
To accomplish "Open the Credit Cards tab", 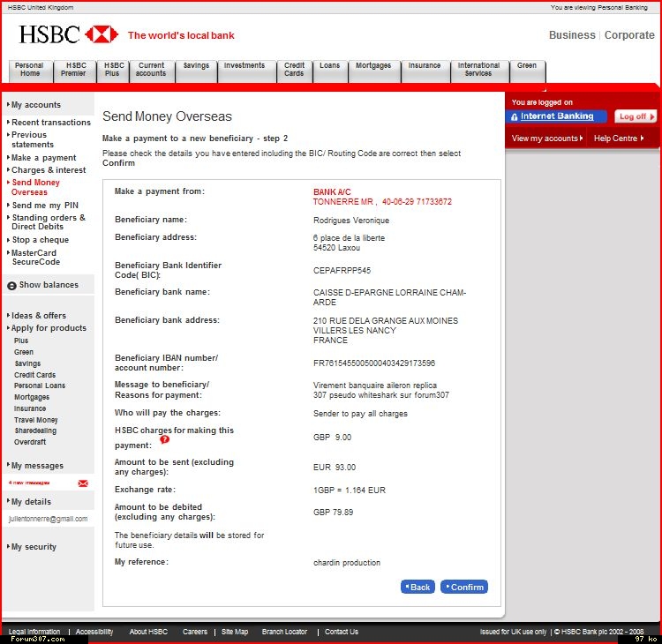I will [x=294, y=70].
